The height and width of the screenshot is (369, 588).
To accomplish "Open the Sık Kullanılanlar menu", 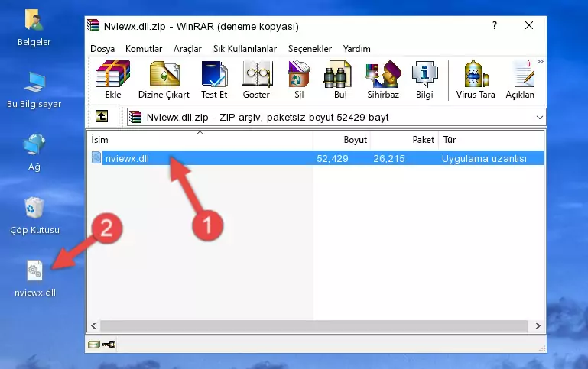I will pyautogui.click(x=245, y=49).
